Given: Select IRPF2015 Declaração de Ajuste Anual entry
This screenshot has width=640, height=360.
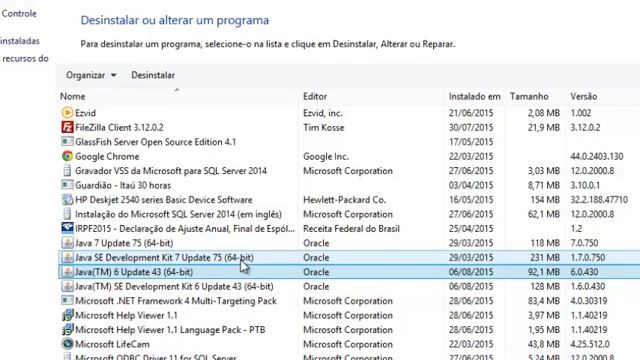Looking at the screenshot, I should pos(185,229).
